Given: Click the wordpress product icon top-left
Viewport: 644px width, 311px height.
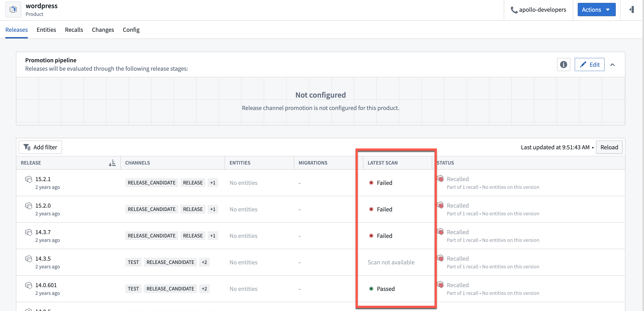Looking at the screenshot, I should [13, 9].
